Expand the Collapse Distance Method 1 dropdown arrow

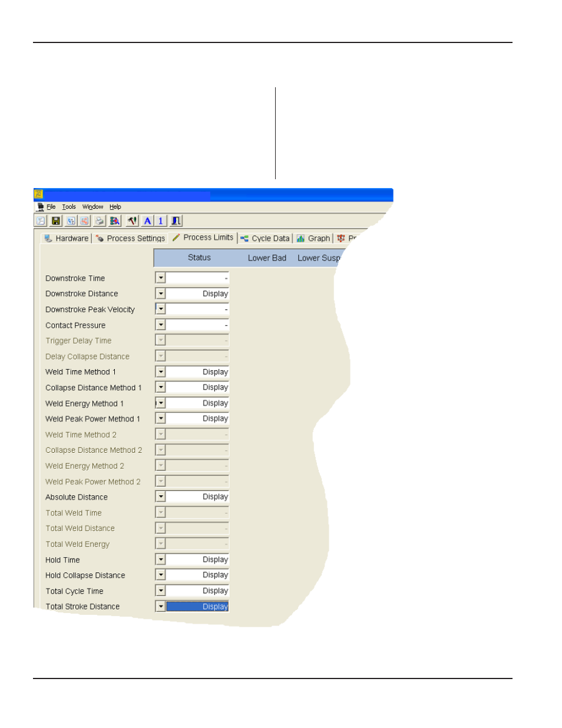coord(160,387)
